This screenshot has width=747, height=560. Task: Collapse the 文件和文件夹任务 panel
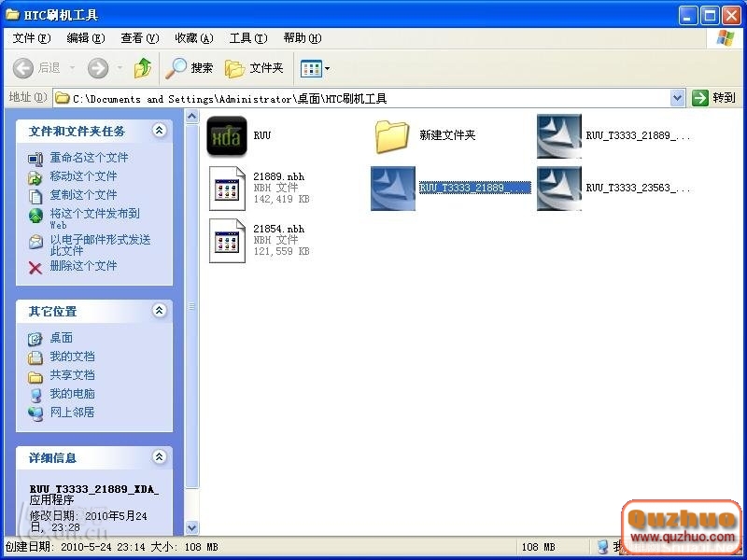[x=159, y=130]
